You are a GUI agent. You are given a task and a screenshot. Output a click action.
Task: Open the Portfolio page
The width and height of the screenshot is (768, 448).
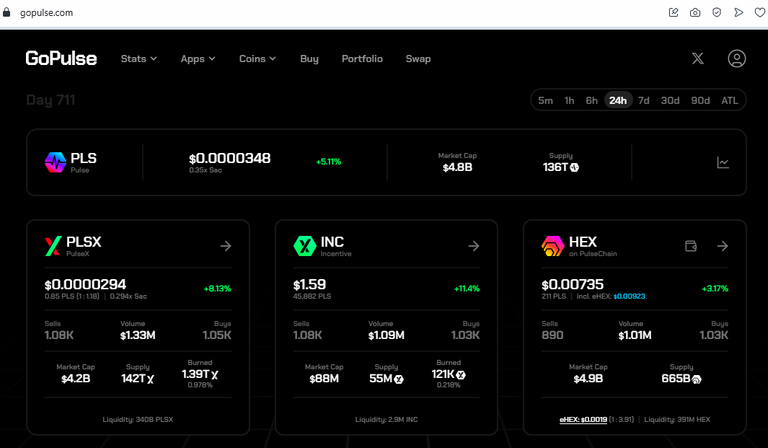[x=362, y=59]
